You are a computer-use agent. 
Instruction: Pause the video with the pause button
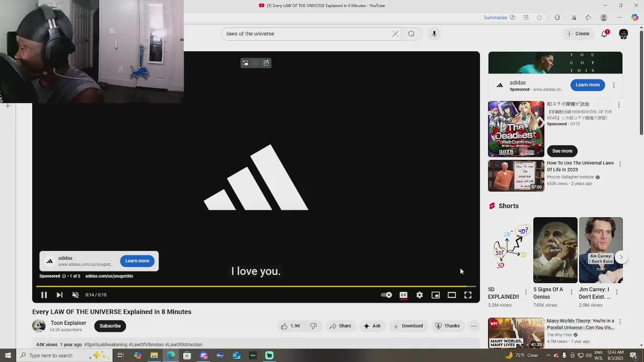44,295
